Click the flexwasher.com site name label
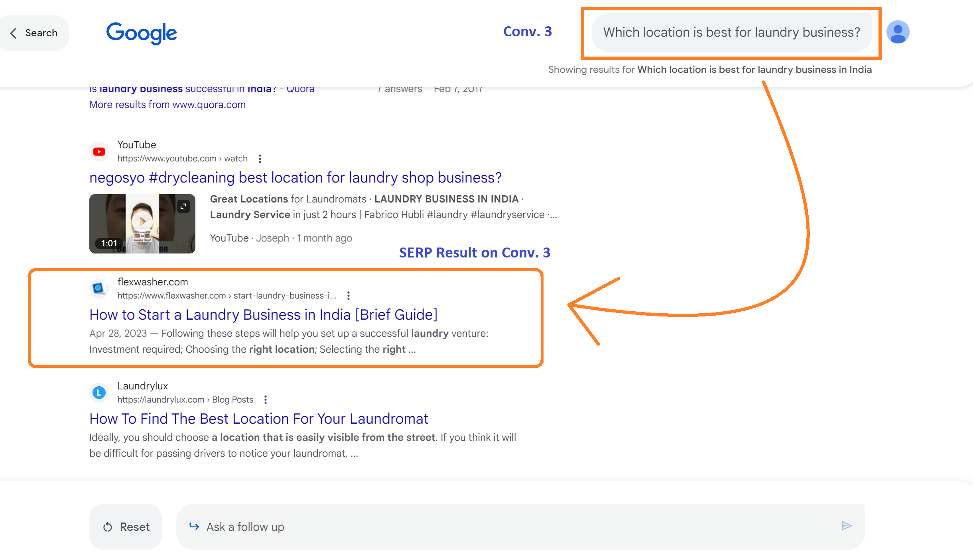Image resolution: width=973 pixels, height=560 pixels. (x=153, y=282)
